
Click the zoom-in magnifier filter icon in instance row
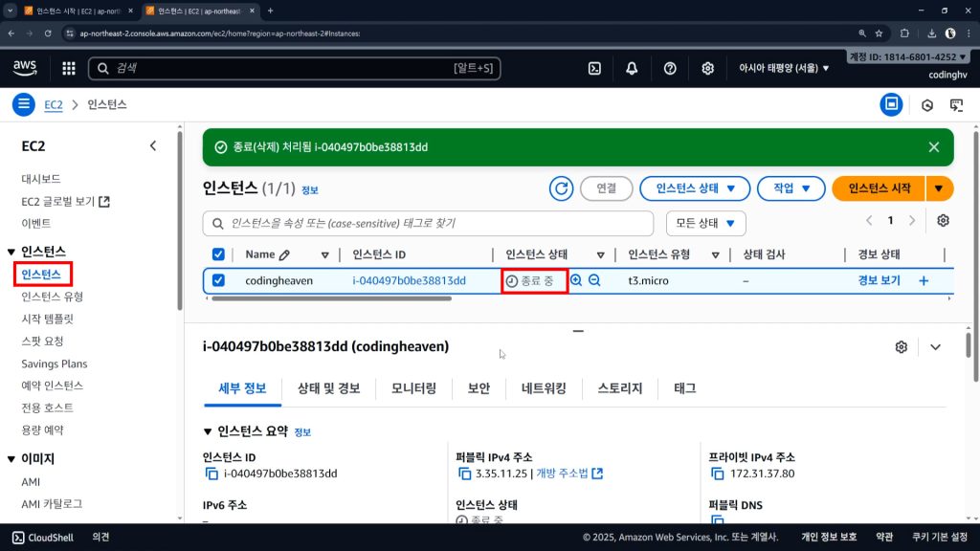point(576,280)
